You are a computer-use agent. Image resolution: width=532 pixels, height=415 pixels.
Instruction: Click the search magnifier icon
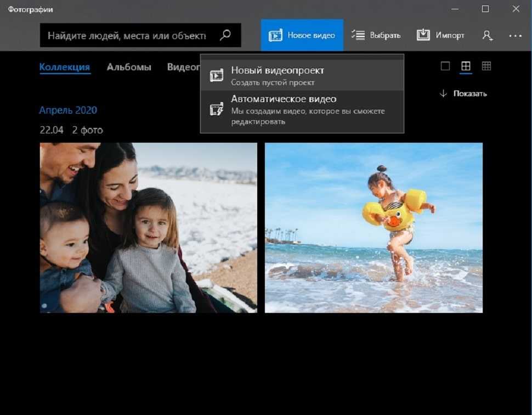pos(225,35)
